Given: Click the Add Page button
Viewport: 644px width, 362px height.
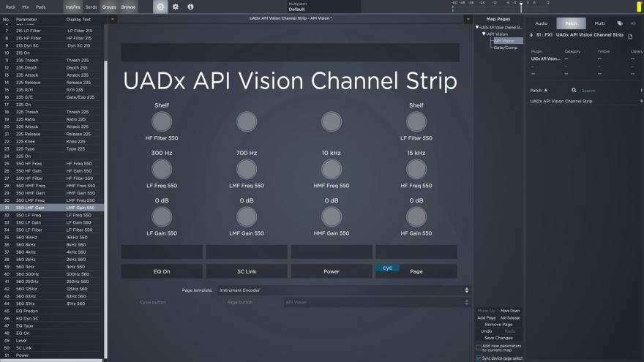Looking at the screenshot, I should point(486,318).
